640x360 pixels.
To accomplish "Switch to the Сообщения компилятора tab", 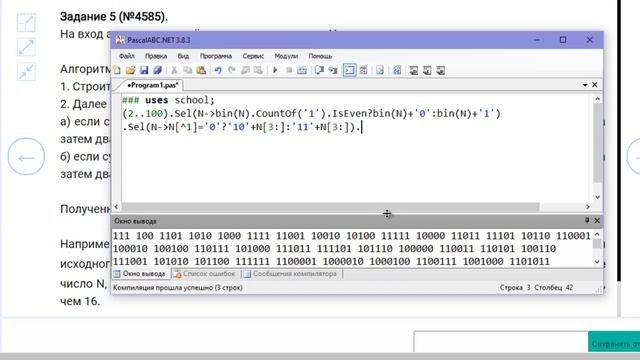I will 291,274.
